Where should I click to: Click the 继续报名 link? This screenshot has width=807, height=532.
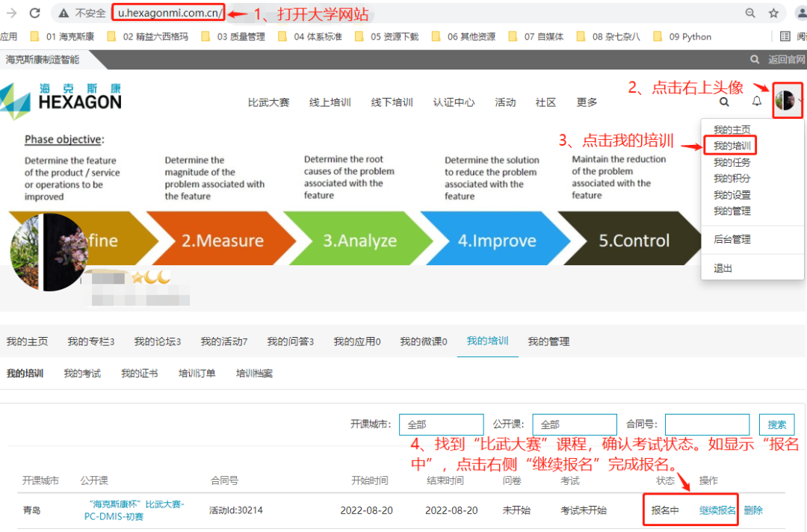(x=717, y=510)
